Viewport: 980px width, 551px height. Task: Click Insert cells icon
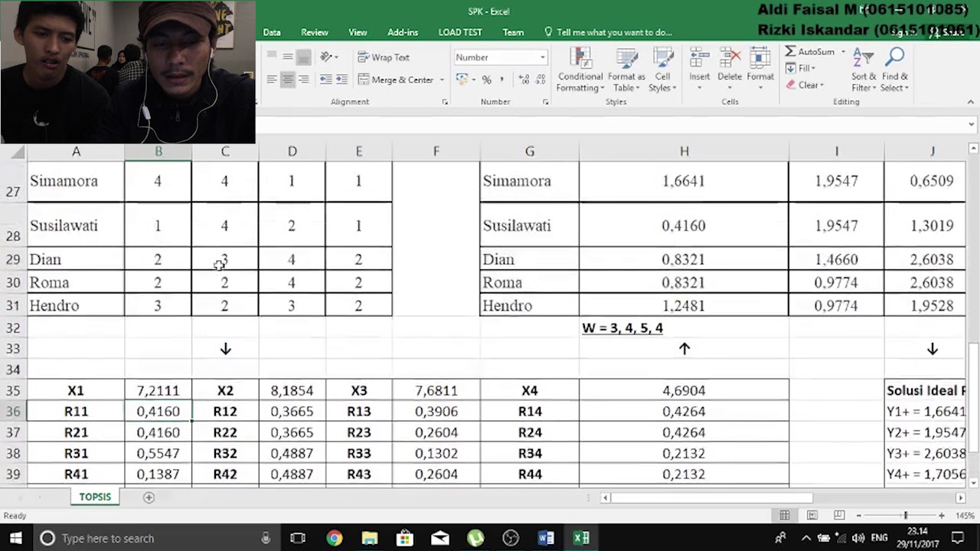(699, 59)
